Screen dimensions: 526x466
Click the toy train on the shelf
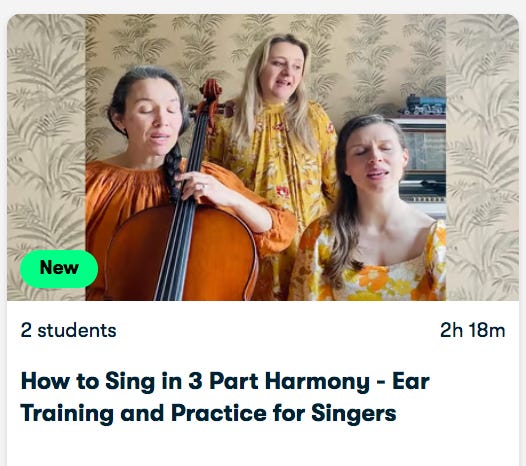point(423,105)
